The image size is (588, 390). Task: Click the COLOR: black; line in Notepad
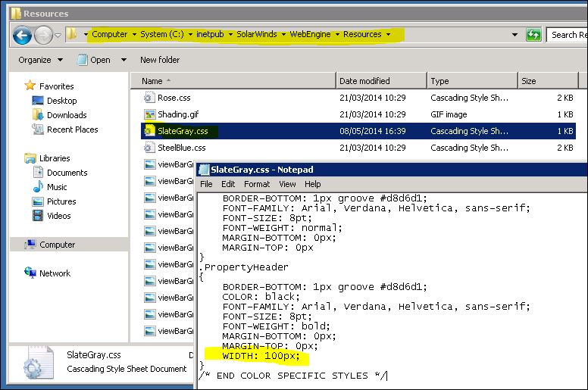[261, 297]
